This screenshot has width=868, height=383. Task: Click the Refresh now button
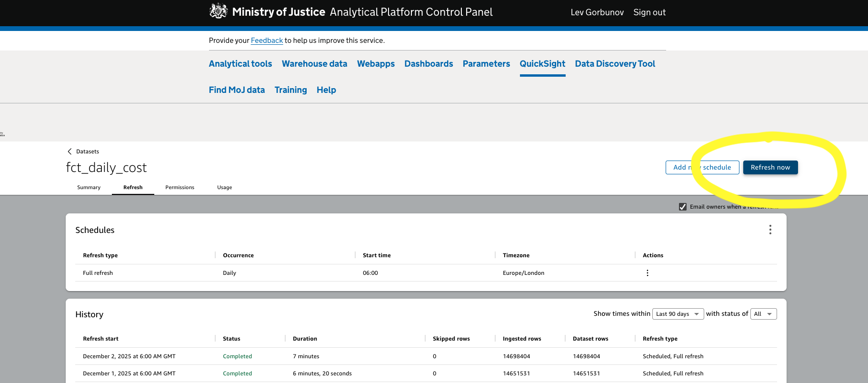(x=770, y=167)
